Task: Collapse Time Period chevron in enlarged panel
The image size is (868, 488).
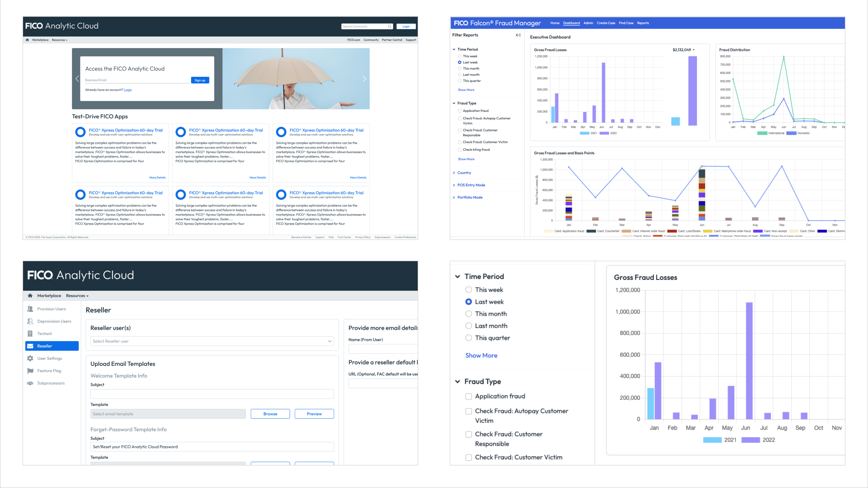Action: pos(457,277)
